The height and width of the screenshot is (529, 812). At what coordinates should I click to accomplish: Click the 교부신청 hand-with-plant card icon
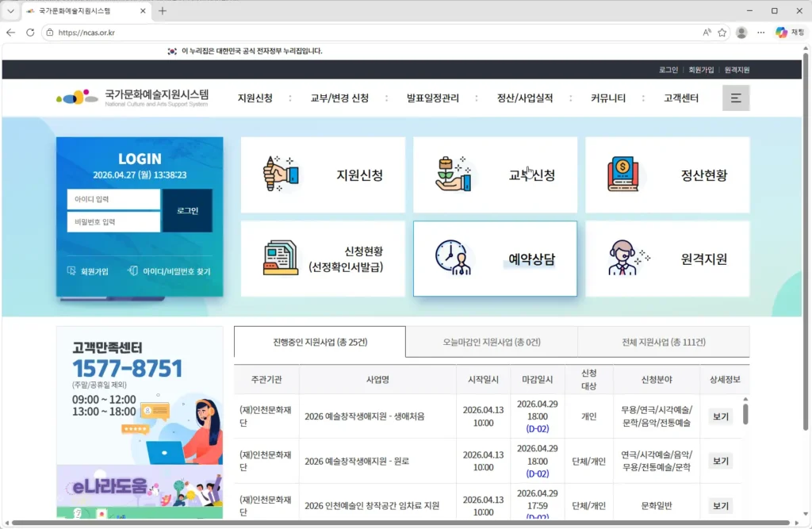pyautogui.click(x=453, y=174)
